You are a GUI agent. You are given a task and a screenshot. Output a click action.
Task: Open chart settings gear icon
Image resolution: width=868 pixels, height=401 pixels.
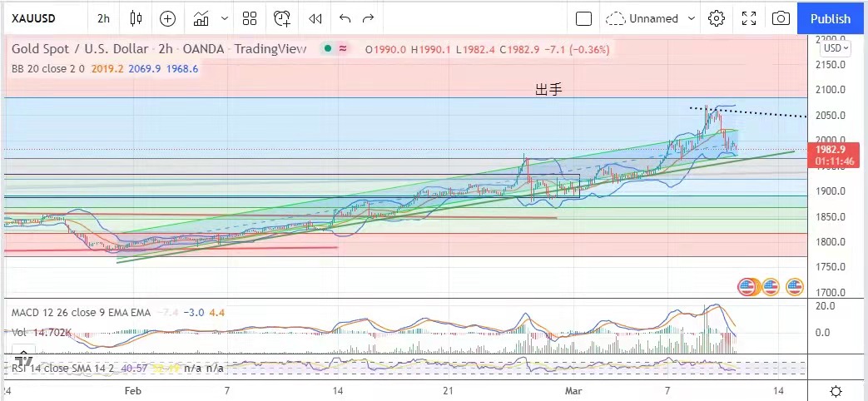717,18
